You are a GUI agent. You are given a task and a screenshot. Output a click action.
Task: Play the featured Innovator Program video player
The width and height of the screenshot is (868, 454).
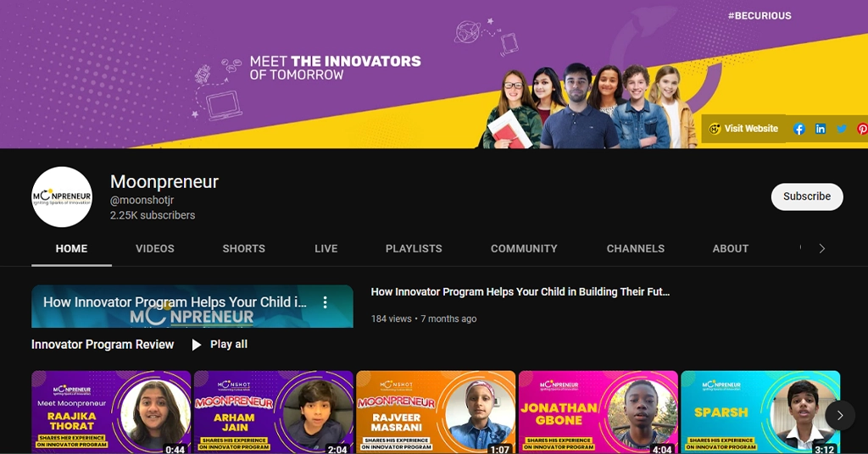tap(192, 307)
